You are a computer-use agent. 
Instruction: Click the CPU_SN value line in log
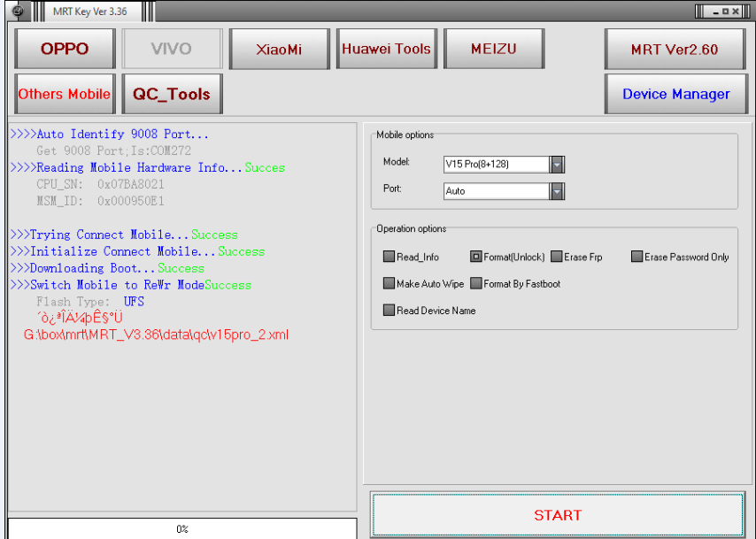pos(100,184)
